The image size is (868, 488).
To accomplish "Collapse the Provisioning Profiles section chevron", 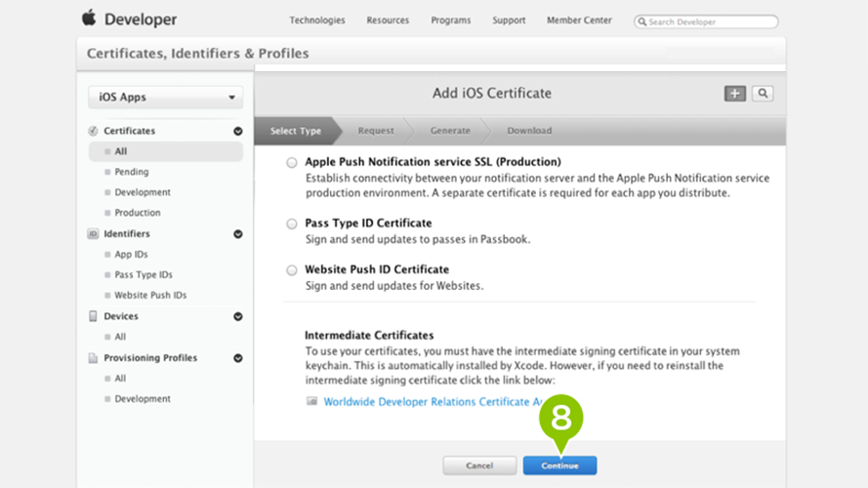I will pos(238,358).
